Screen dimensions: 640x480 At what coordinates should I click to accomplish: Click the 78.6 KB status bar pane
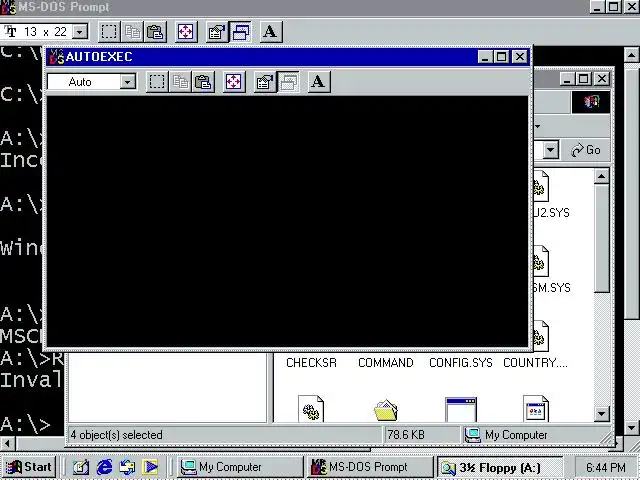(421, 435)
